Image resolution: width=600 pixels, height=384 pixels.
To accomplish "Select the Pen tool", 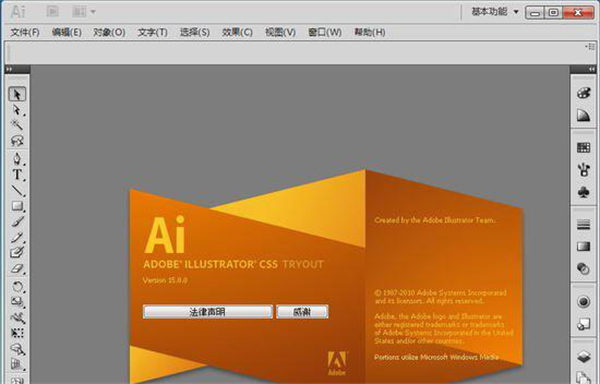I will pyautogui.click(x=17, y=159).
